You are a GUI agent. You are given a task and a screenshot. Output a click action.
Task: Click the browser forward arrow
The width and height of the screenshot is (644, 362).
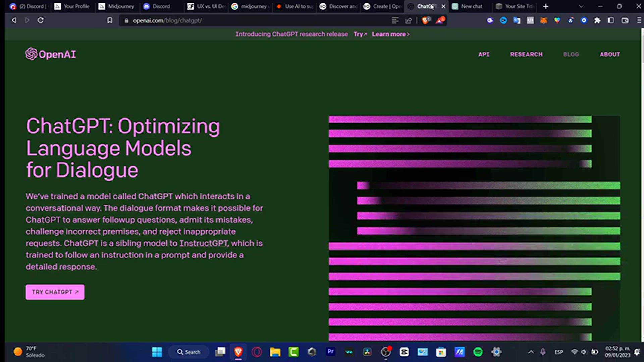[27, 20]
